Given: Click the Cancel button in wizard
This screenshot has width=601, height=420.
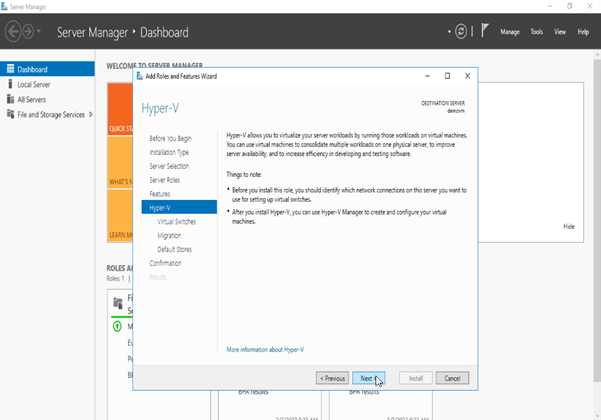Looking at the screenshot, I should point(452,378).
